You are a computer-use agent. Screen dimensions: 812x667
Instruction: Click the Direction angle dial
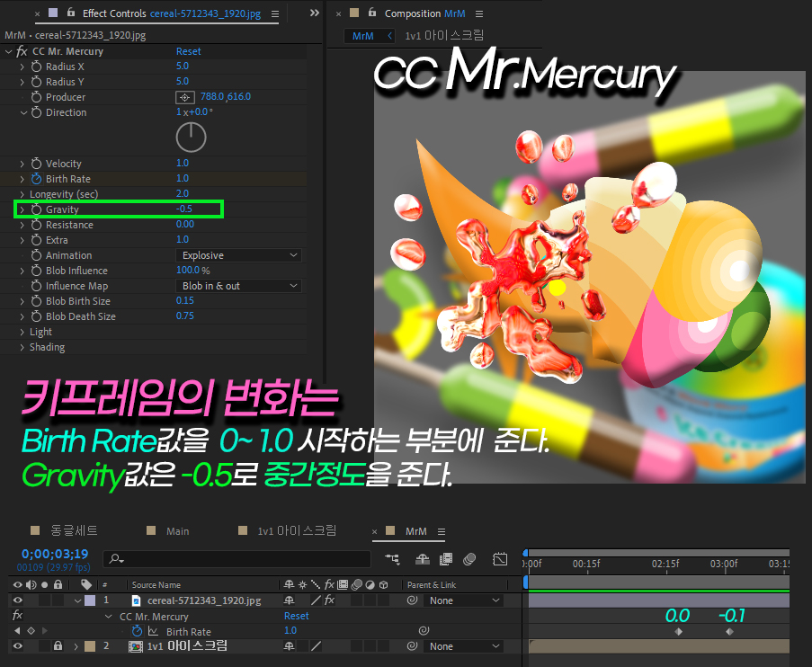(x=192, y=138)
